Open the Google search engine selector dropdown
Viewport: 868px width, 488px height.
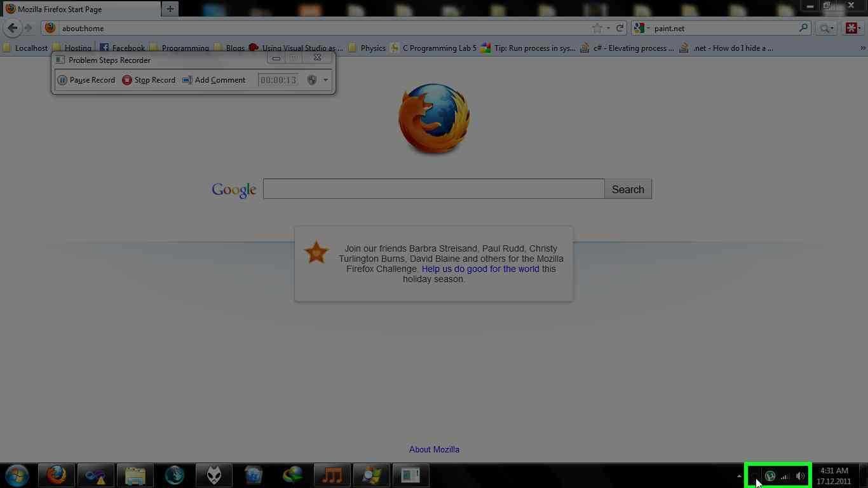coord(642,28)
